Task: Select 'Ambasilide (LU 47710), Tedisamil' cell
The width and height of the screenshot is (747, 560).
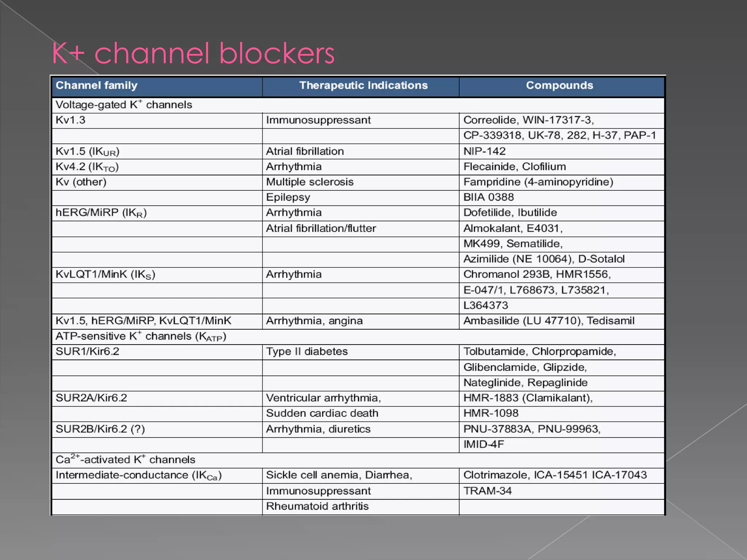Action: pyautogui.click(x=562, y=321)
